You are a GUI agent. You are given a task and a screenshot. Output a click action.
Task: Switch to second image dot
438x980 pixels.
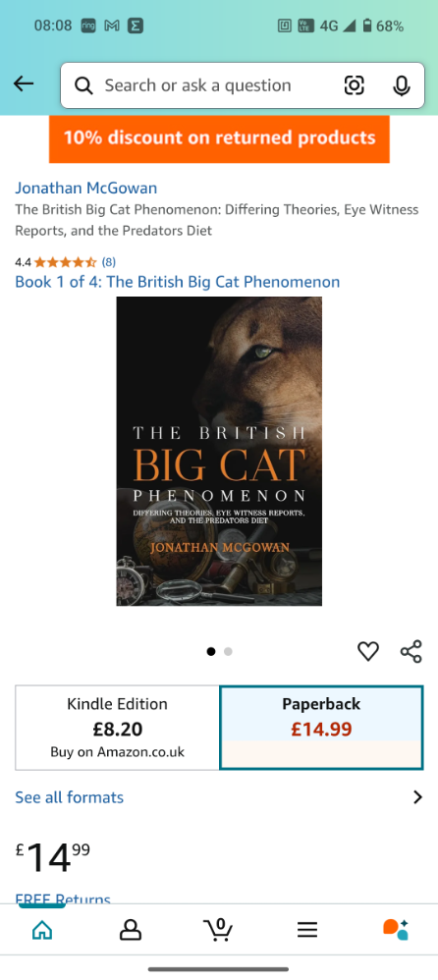pos(228,651)
